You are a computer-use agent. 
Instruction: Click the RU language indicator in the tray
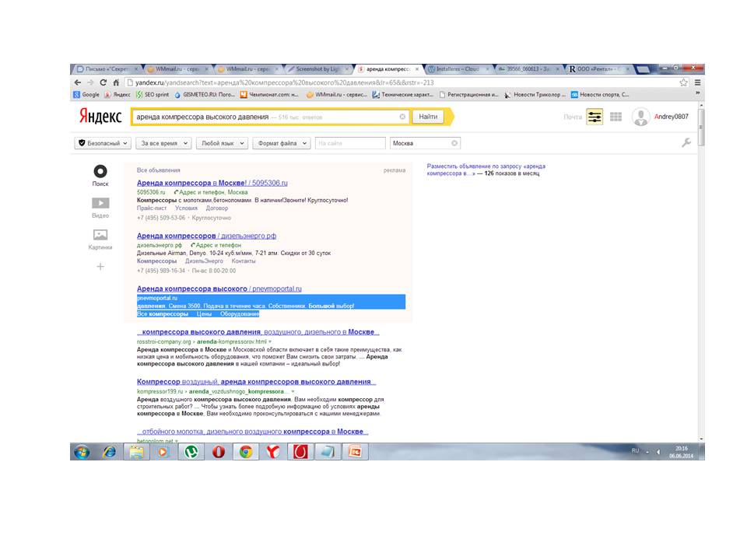pos(635,451)
